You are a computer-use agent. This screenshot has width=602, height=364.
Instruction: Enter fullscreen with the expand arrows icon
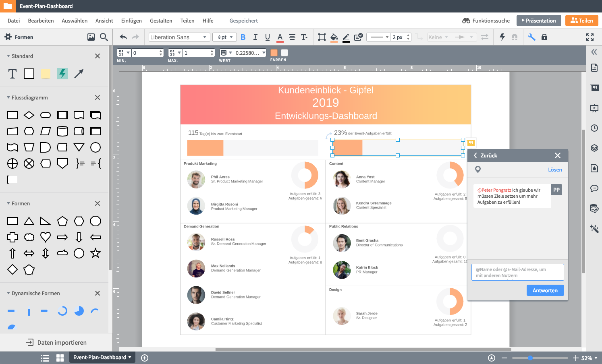[590, 37]
